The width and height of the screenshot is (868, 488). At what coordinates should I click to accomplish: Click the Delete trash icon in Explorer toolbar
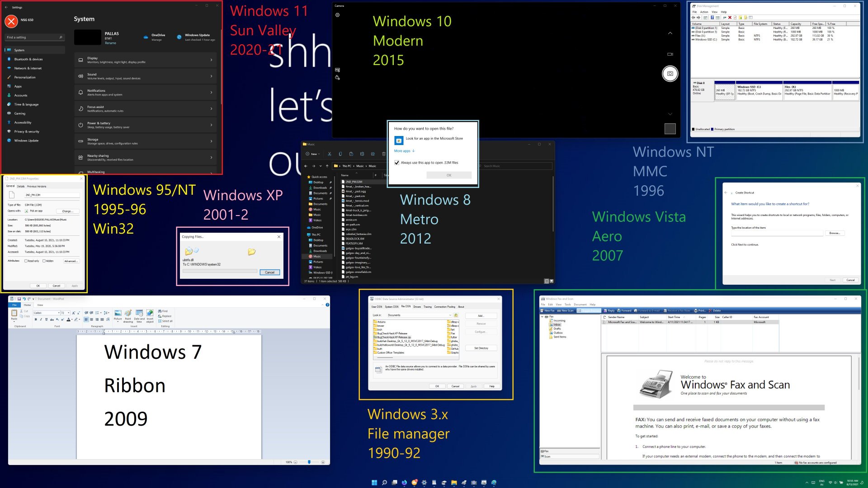tap(384, 154)
